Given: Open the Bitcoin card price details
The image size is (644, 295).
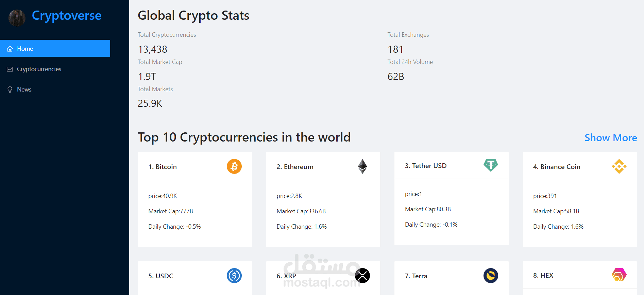Looking at the screenshot, I should 163,196.
